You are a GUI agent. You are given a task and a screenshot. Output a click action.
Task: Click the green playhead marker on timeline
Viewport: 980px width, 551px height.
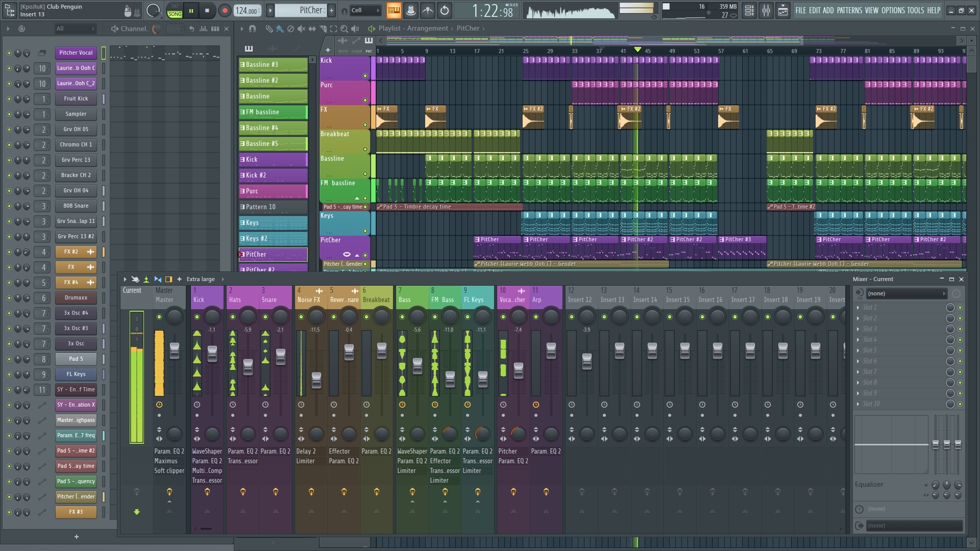click(x=638, y=49)
